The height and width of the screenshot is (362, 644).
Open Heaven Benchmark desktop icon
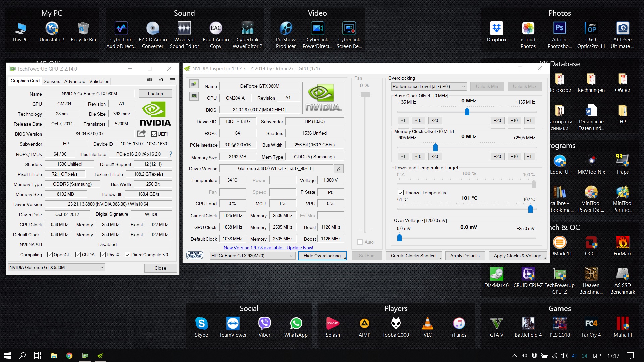tap(591, 281)
